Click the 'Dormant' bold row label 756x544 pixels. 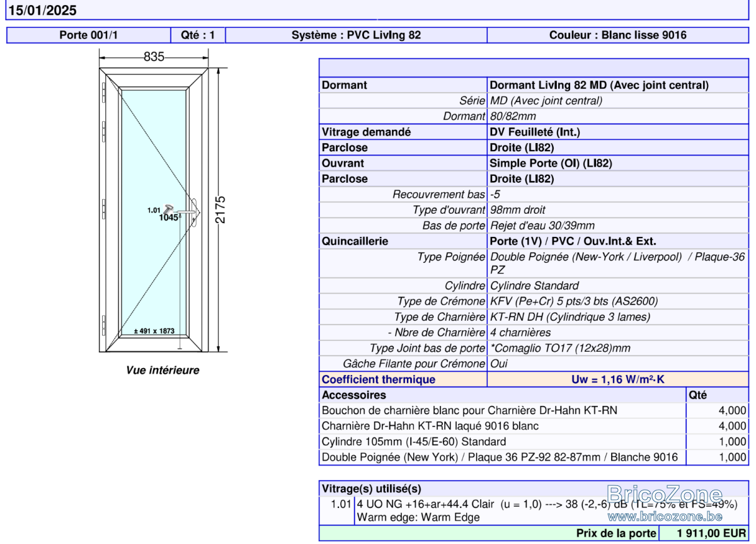[x=344, y=85]
